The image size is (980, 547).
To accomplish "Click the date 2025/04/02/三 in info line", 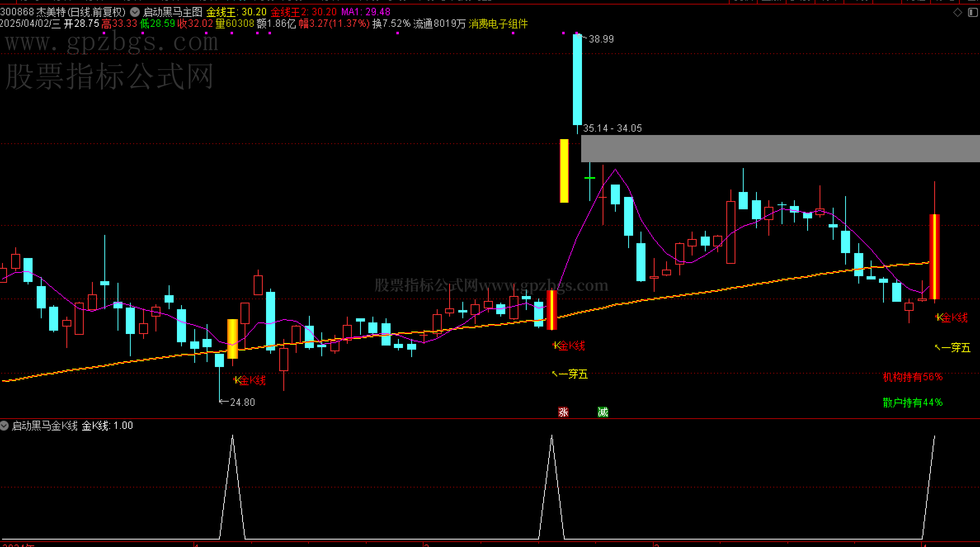I will (30, 24).
